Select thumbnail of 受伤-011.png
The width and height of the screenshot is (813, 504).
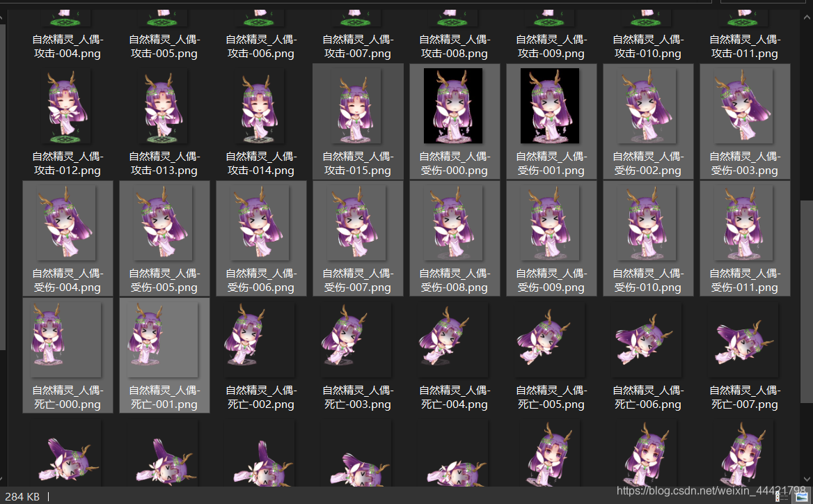(x=743, y=223)
